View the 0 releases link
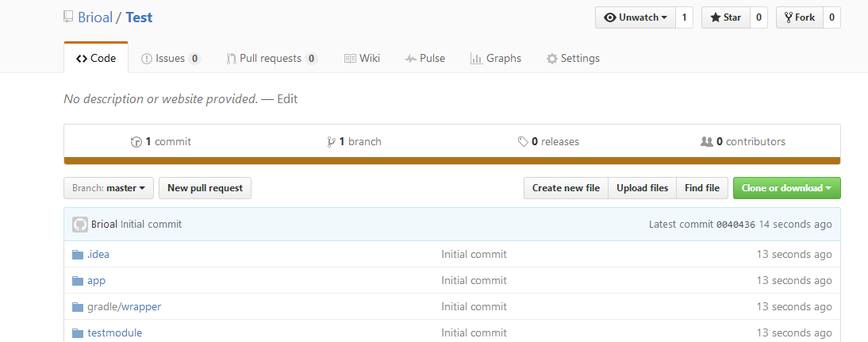Screen dimensions: 868x342 coord(548,142)
